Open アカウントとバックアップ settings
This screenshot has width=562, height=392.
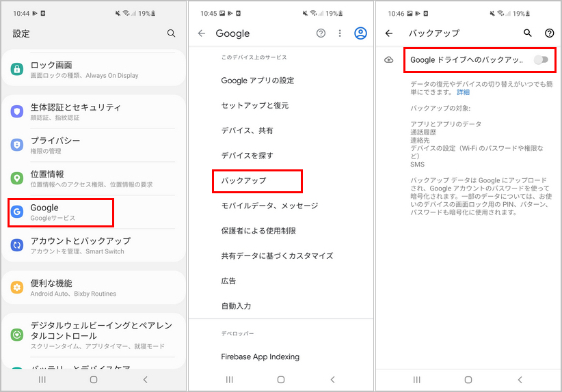pos(94,246)
